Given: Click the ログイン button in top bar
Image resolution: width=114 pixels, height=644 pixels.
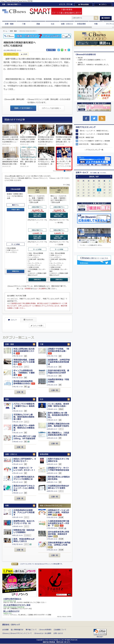Looking at the screenshot, I should (x=103, y=4).
